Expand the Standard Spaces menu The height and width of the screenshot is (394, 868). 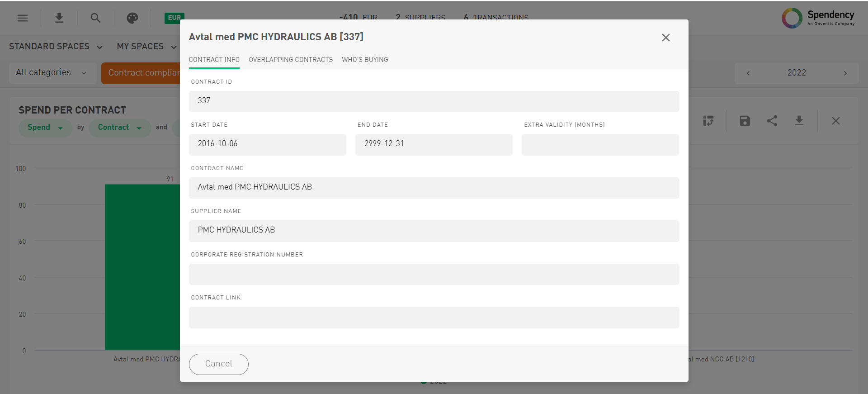[56, 47]
